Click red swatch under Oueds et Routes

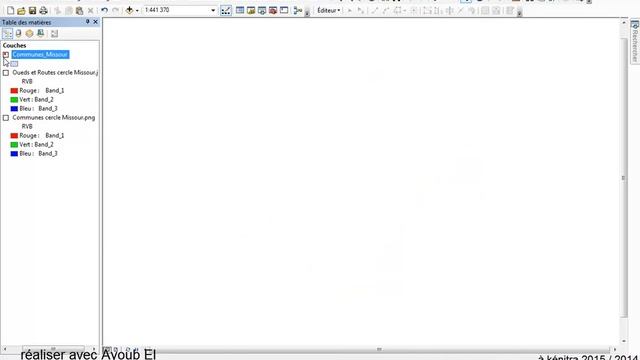pos(14,91)
